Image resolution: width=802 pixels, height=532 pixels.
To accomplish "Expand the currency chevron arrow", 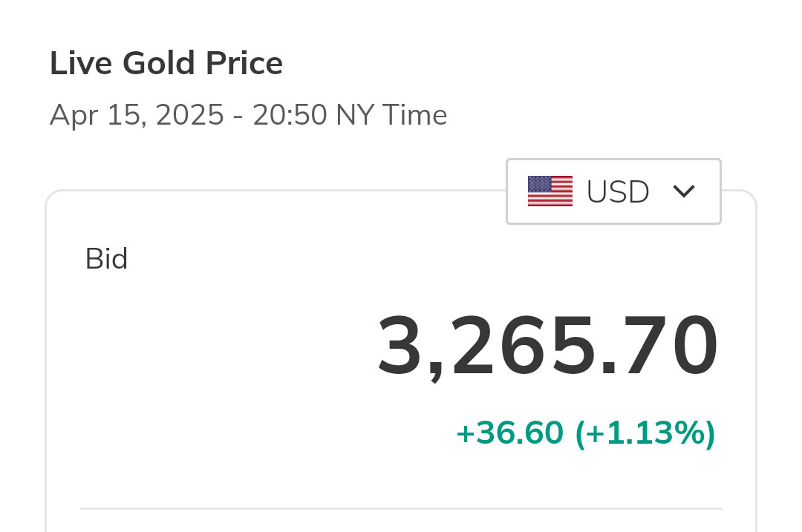I will point(683,191).
